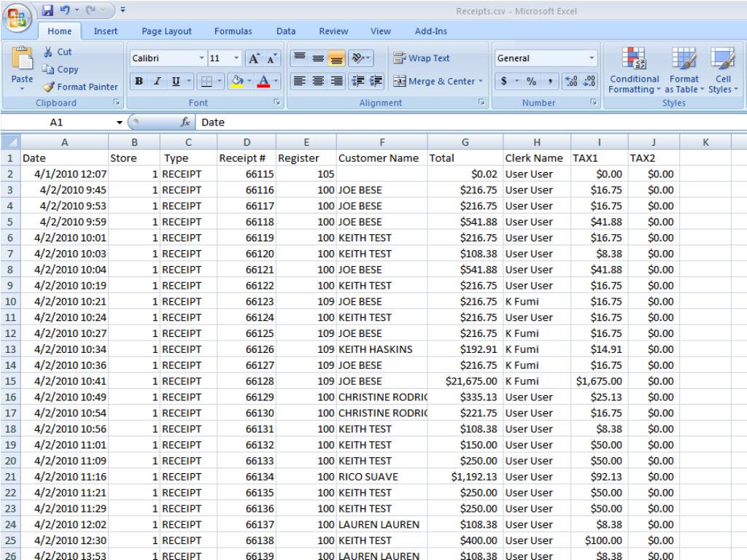This screenshot has width=747, height=560.
Task: Copy the selected cells
Action: point(60,69)
